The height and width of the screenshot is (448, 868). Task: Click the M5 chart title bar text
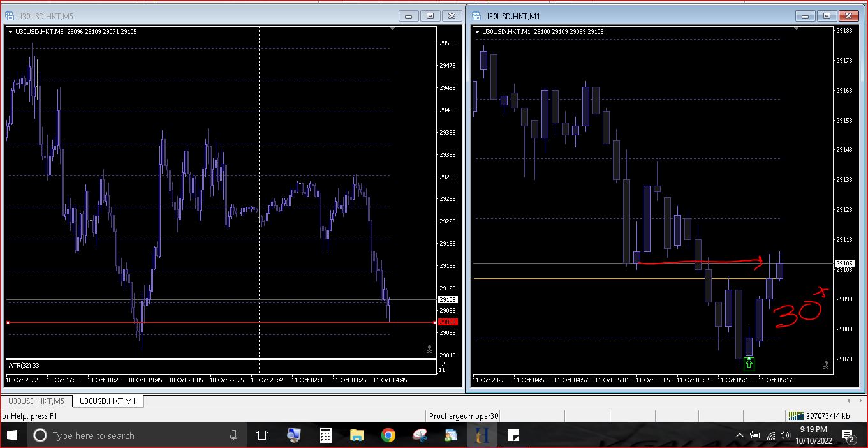tap(46, 16)
